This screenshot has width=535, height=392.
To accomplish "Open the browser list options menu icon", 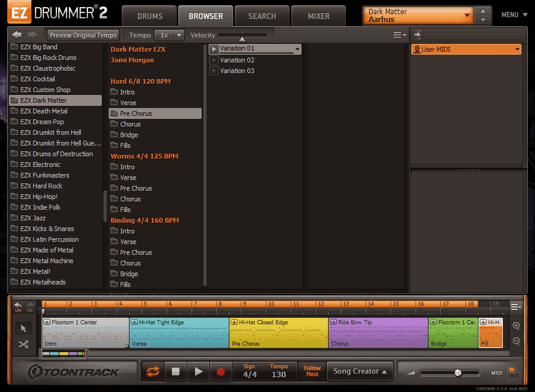I will 399,35.
